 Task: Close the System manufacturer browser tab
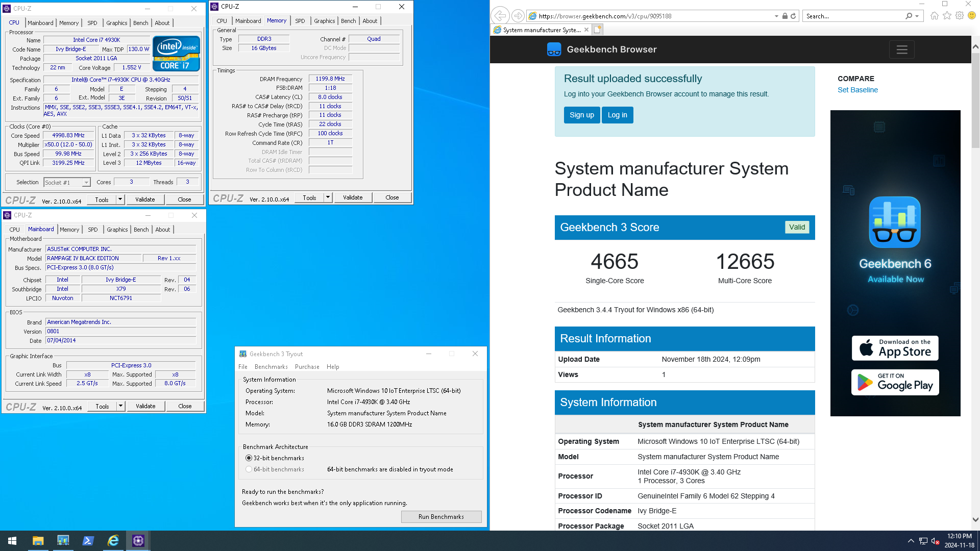(x=586, y=30)
